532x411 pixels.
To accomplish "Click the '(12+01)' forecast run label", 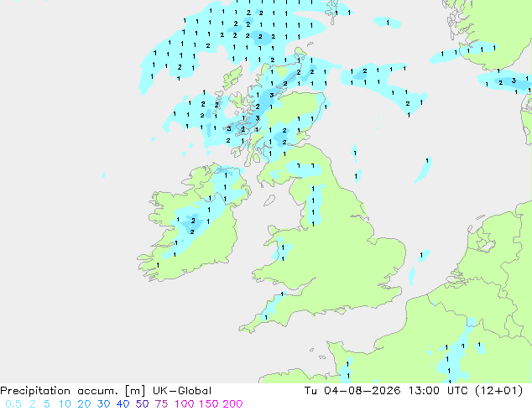I will [498, 391].
